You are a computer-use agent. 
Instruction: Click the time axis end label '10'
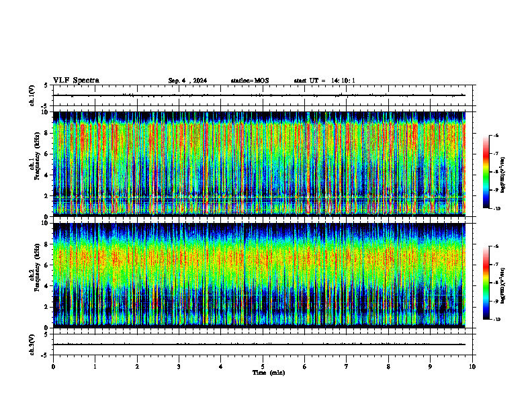coord(472,367)
